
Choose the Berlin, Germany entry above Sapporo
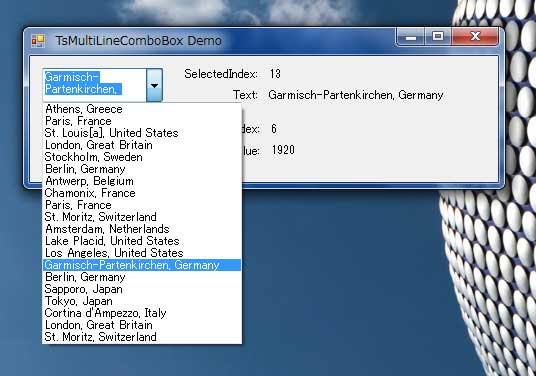pyautogui.click(x=142, y=277)
